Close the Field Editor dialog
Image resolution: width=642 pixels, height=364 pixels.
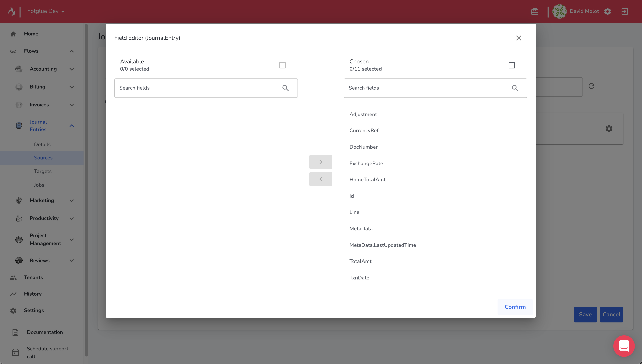coord(519,38)
